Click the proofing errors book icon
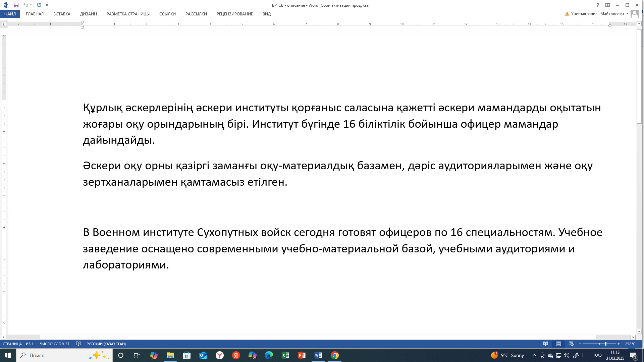This screenshot has height=362, width=644. [x=78, y=344]
